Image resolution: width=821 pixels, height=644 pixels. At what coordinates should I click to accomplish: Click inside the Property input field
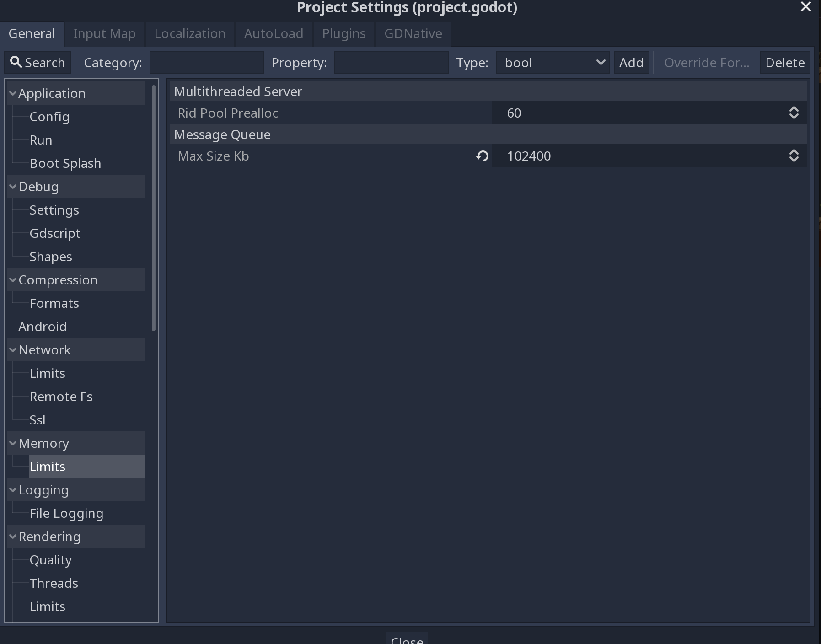391,63
